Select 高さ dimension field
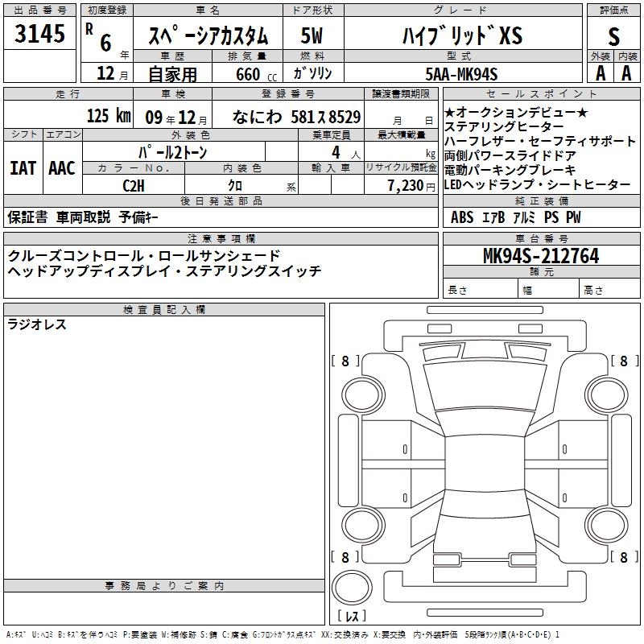 (610, 290)
